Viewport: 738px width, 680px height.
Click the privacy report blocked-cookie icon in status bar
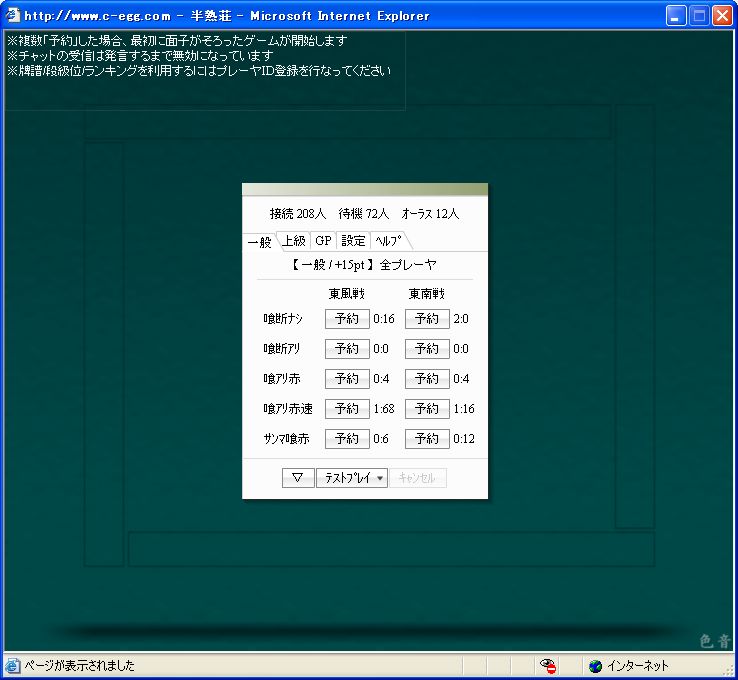(x=548, y=665)
